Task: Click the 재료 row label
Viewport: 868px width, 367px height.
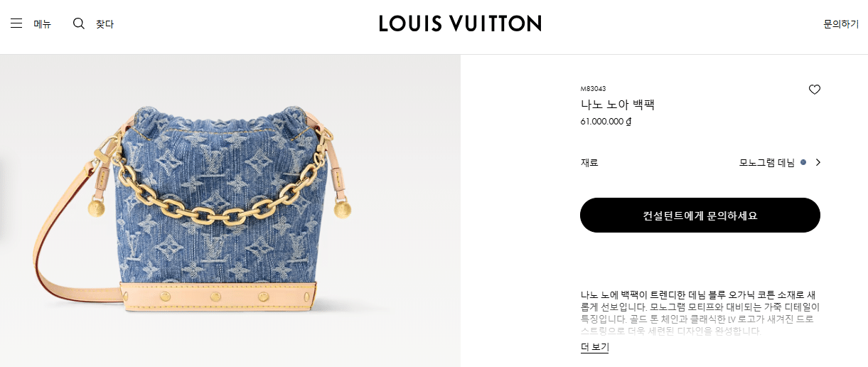Action: [x=589, y=162]
